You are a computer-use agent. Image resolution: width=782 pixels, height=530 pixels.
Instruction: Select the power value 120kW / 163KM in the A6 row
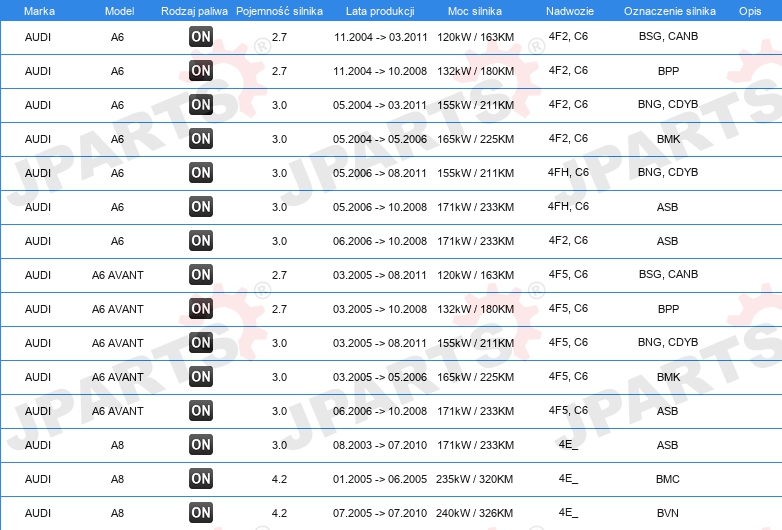click(x=475, y=37)
